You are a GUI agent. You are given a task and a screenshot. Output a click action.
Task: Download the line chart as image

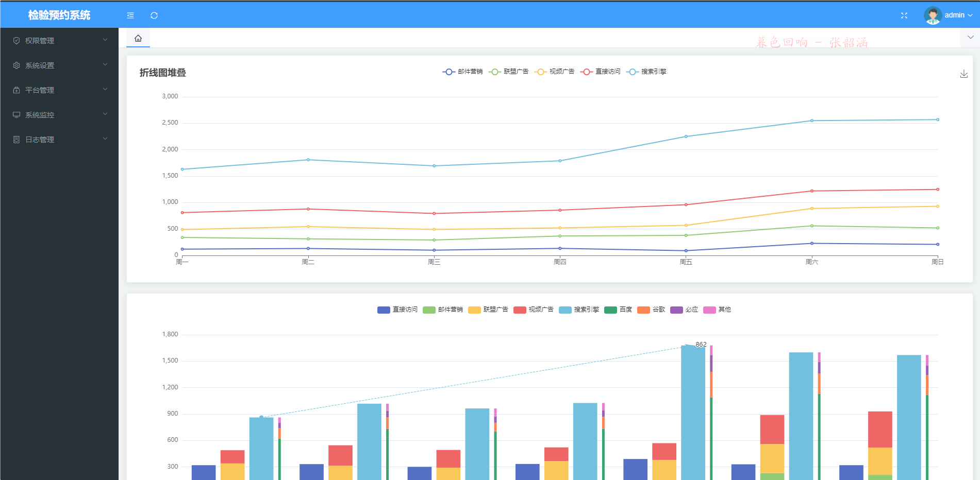coord(964,74)
